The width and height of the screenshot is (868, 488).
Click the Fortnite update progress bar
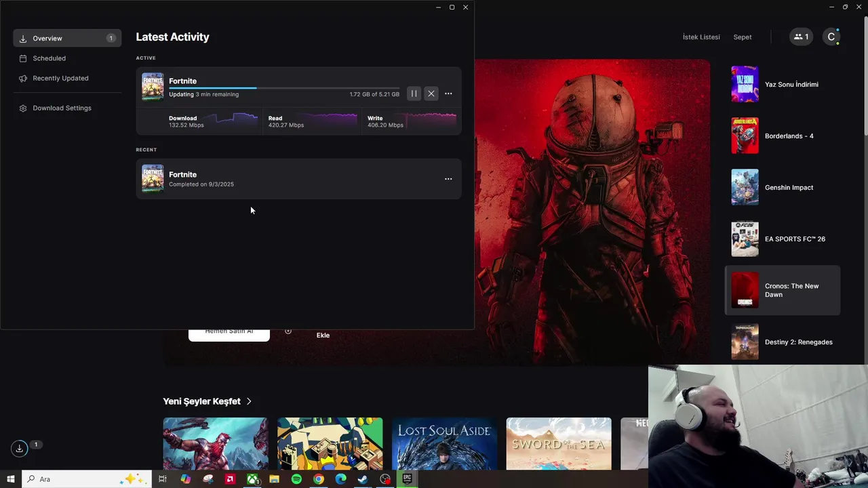(284, 88)
